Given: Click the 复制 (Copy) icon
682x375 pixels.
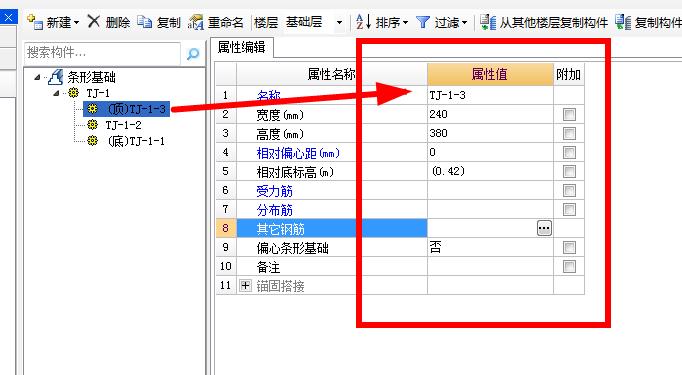Looking at the screenshot, I should (x=144, y=22).
